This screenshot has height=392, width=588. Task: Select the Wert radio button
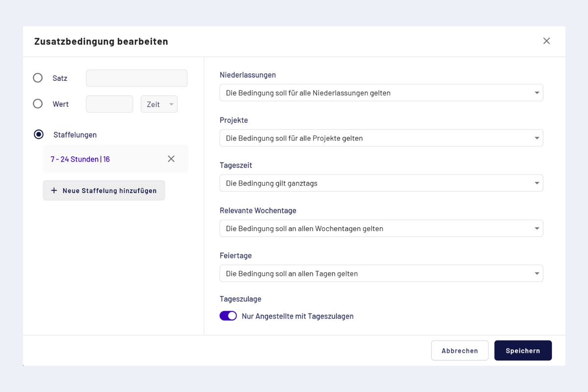[x=38, y=104]
